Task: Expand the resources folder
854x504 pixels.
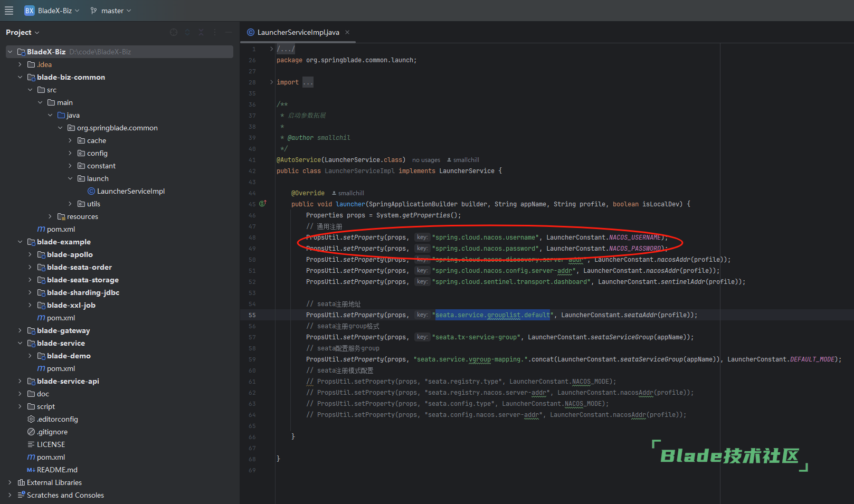Action: (50, 216)
